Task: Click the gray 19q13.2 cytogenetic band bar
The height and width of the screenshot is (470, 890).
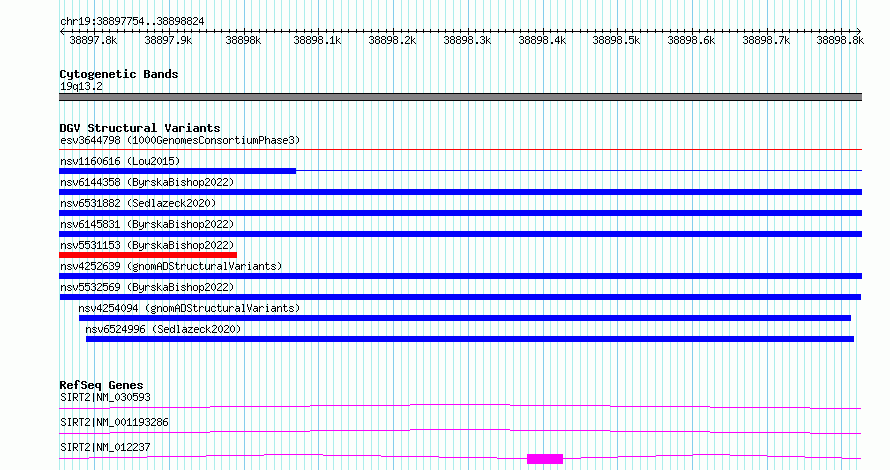Action: (460, 97)
